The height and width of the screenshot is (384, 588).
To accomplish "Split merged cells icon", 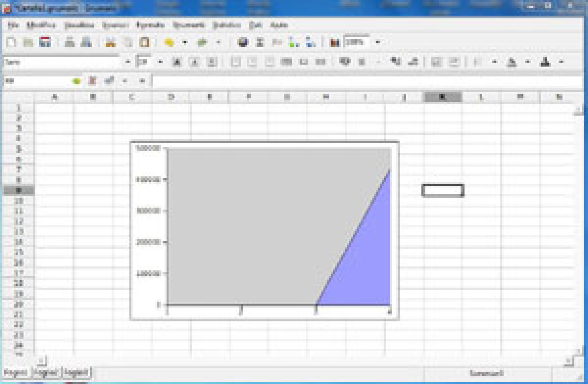I will click(x=320, y=62).
